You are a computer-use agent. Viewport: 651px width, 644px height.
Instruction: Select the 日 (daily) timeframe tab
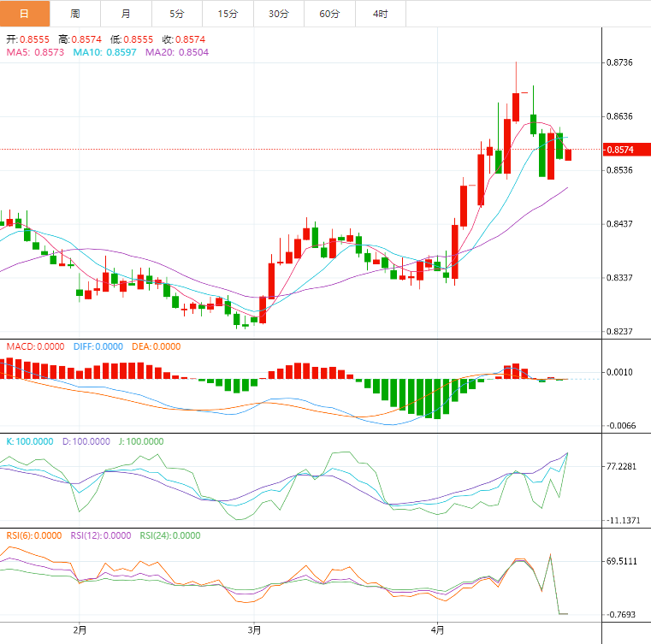(25, 14)
